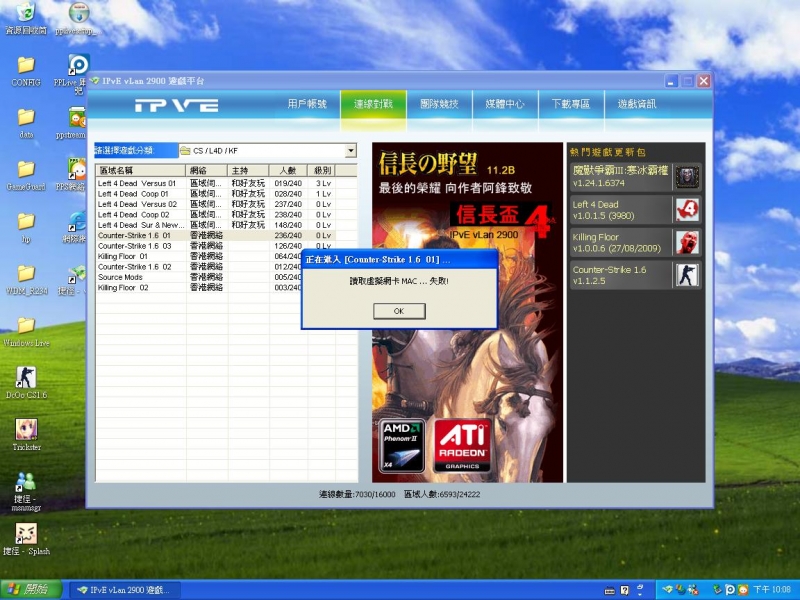Click the Counter-Strike 1.6 update icon
Viewport: 800px width, 600px height.
687,275
